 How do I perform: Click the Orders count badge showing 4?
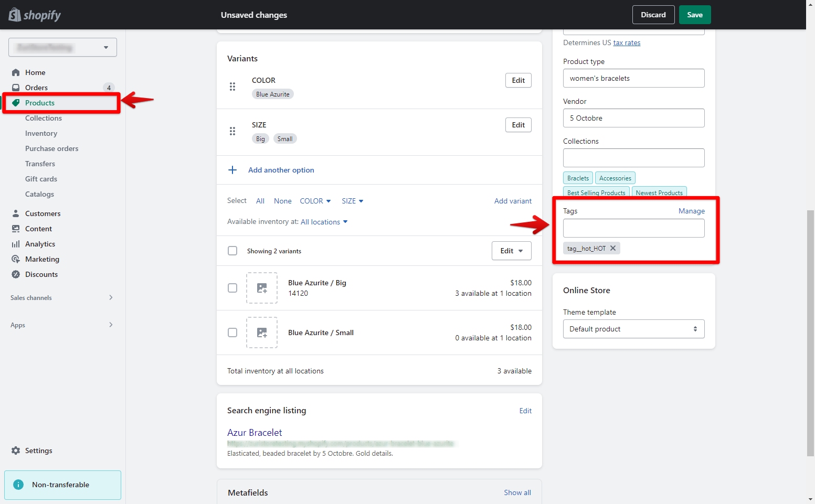coord(109,88)
